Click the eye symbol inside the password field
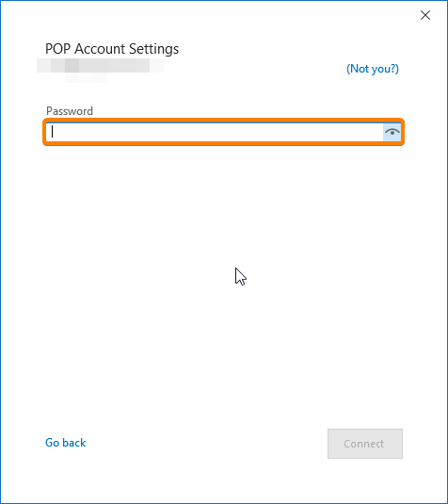448x504 pixels. (x=392, y=132)
